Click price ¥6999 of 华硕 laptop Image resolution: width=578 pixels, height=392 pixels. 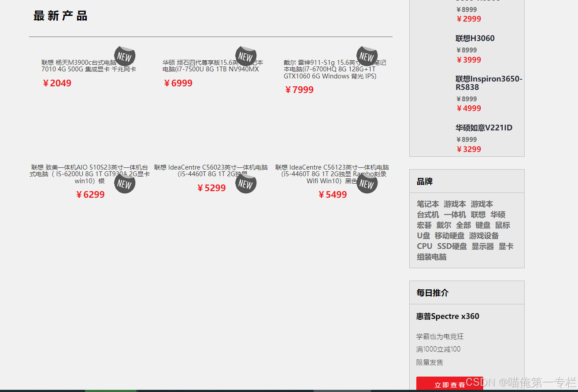(178, 83)
